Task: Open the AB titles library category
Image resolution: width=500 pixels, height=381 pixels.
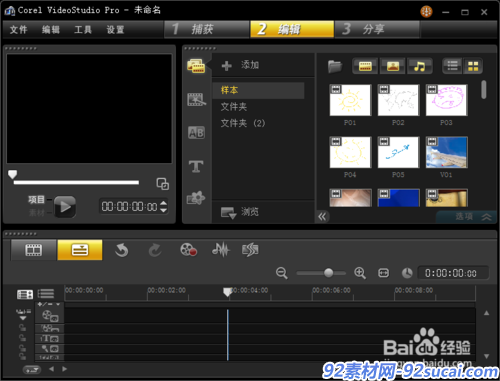Action: (196, 133)
